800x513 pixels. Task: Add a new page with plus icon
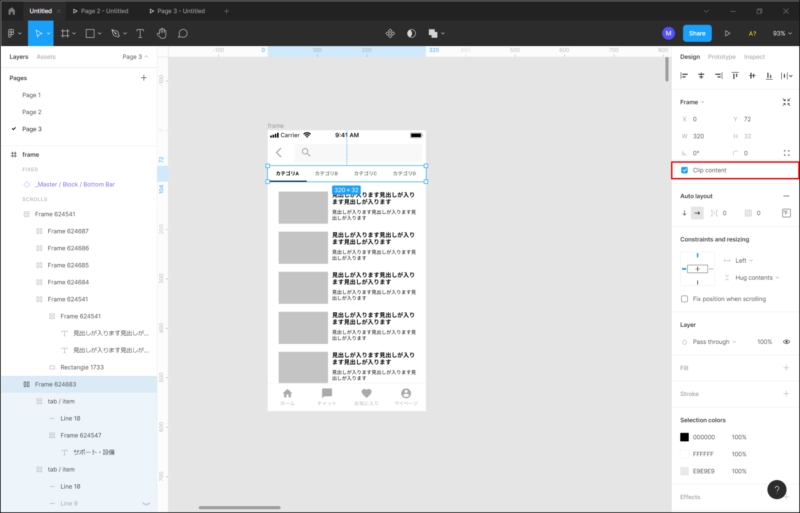pyautogui.click(x=144, y=77)
